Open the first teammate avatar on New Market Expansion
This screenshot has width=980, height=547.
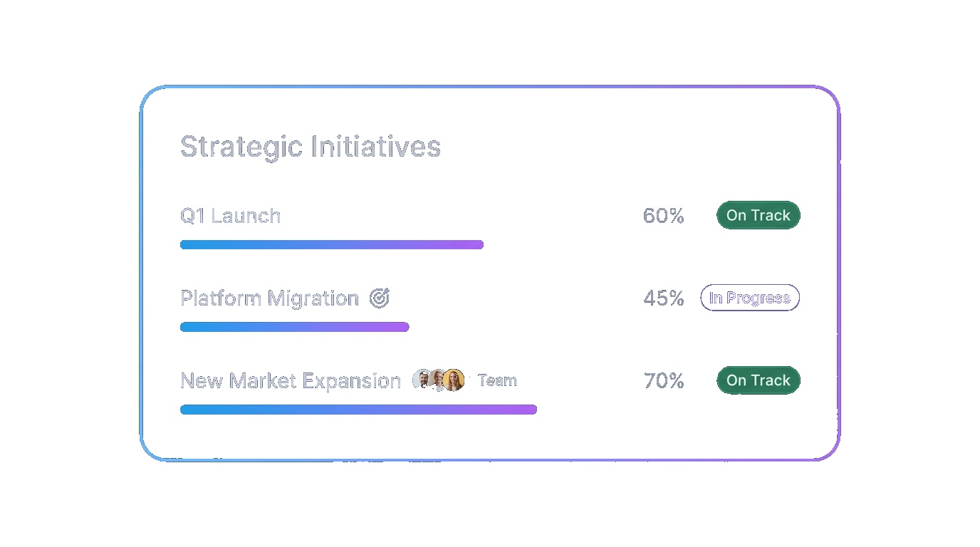pos(422,380)
